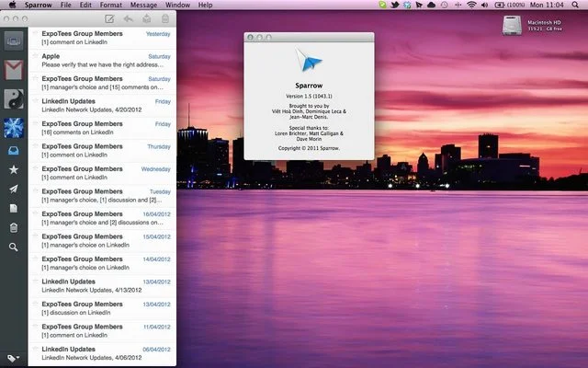The height and width of the screenshot is (368, 588).
Task: Open the Macintosh HD drive icon on the desktop
Action: [x=512, y=26]
